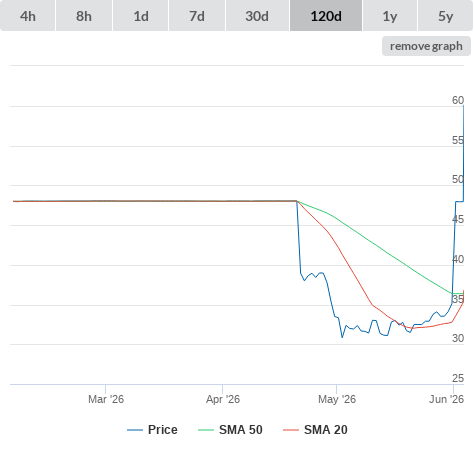View the 1y price range
Screen dimensions: 474x456
(390, 16)
